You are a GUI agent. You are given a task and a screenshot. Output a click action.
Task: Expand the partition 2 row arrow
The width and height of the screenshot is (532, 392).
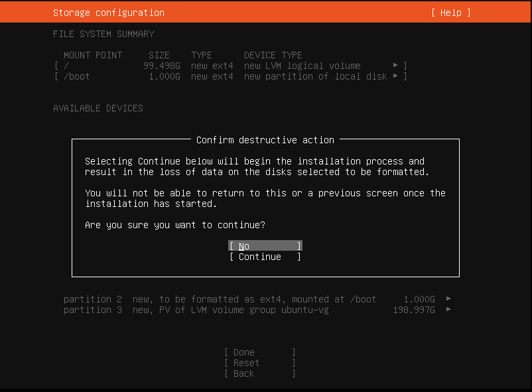448,298
